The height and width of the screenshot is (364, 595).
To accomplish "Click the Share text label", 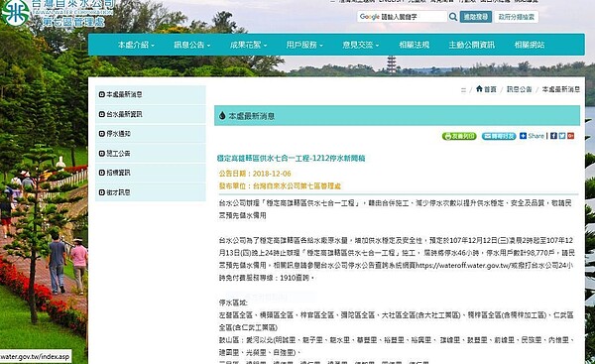I will pos(535,136).
